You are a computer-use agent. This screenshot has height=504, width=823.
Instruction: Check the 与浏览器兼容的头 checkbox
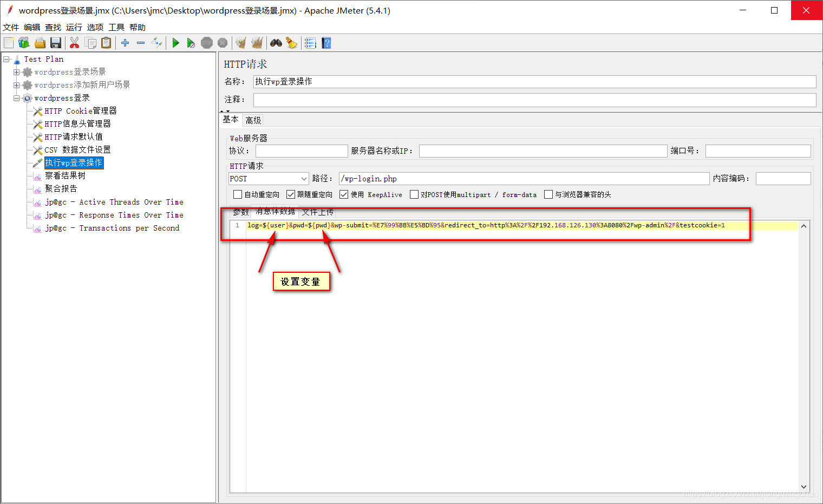pyautogui.click(x=548, y=194)
